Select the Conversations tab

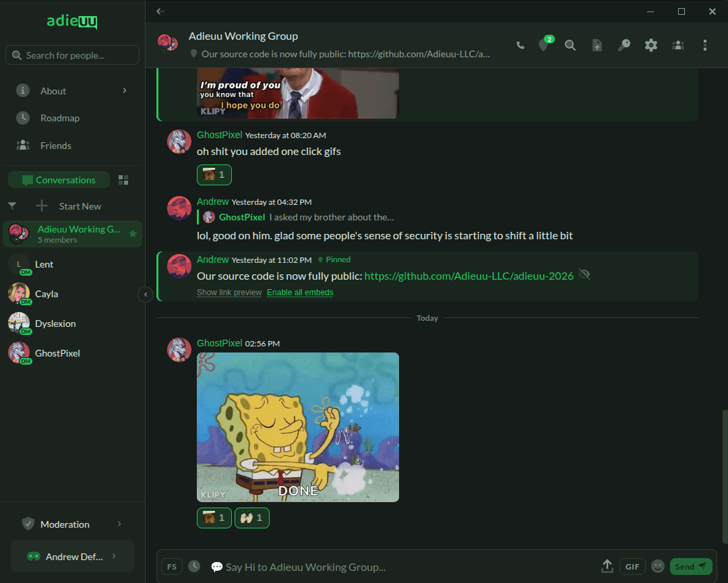point(59,180)
